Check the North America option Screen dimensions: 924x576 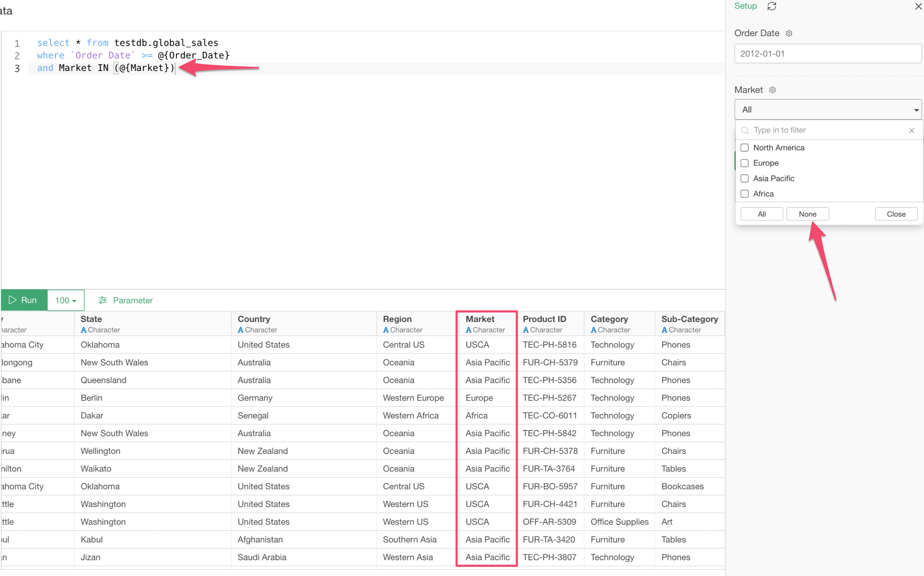744,147
